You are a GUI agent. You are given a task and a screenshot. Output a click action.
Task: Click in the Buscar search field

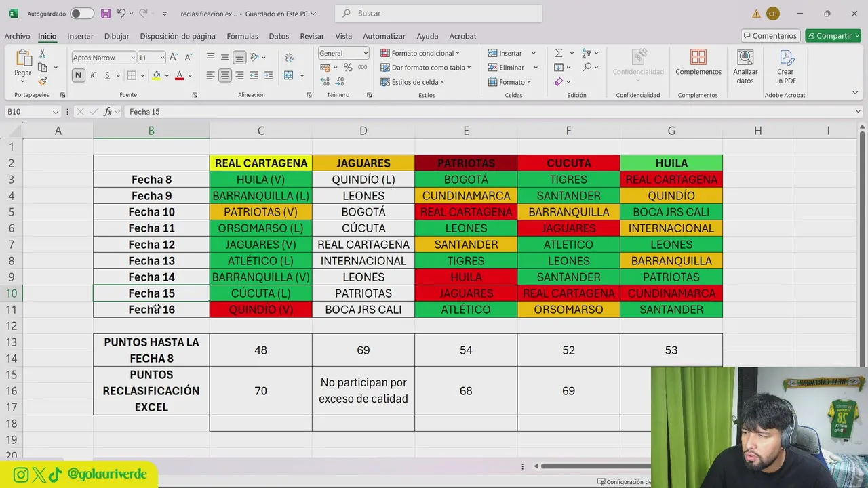(x=439, y=14)
